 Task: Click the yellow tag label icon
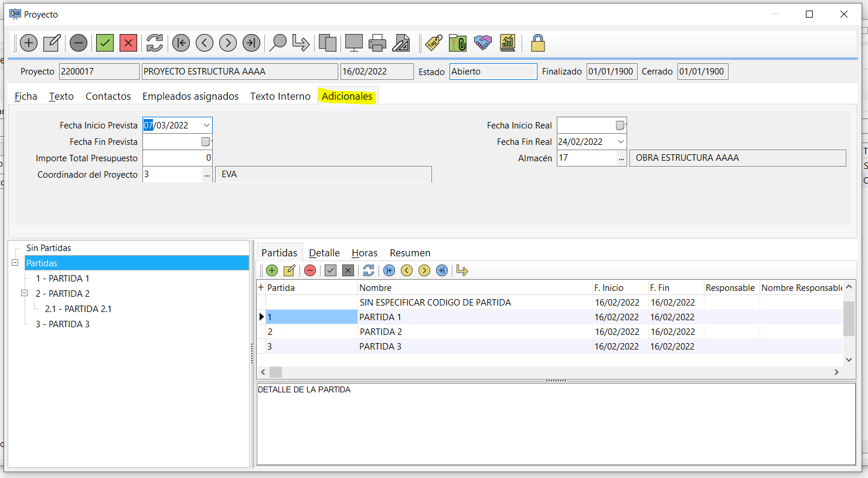point(434,43)
